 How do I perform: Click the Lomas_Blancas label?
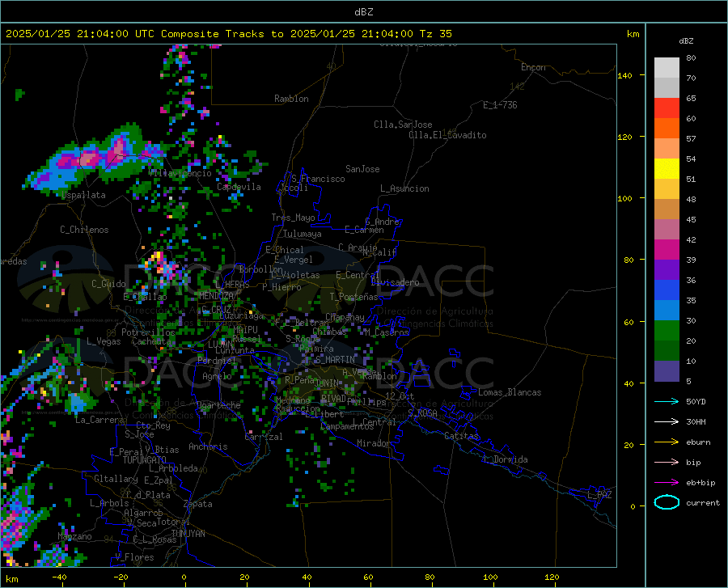510,392
